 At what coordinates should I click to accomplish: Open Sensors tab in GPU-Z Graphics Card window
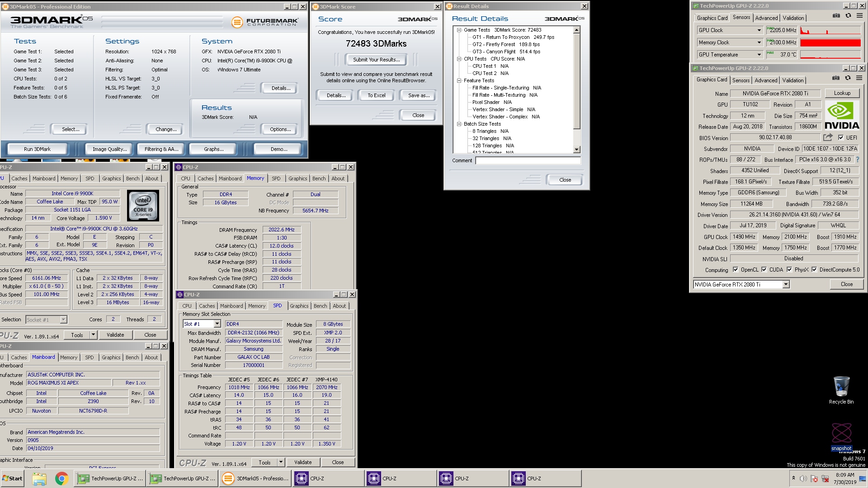click(741, 80)
